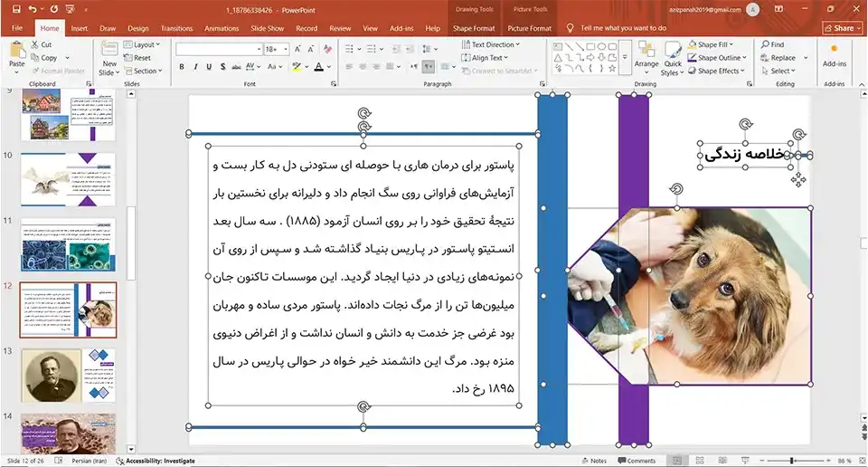Apply the font color
The width and height of the screenshot is (868, 467).
(319, 66)
